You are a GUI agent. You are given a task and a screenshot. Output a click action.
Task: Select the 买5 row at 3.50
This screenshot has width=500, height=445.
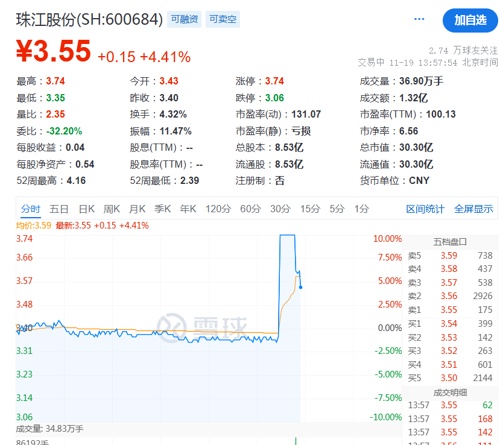450,378
